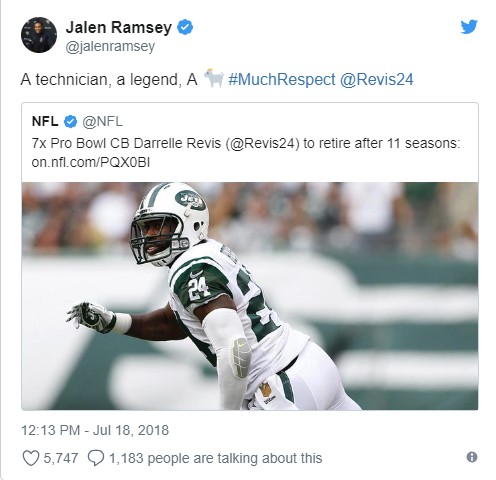
Task: Open the tweet info icon
Action: pyautogui.click(x=472, y=457)
